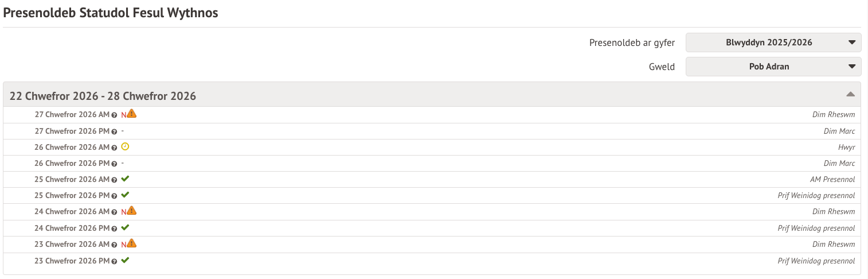Click the warning icon on 23 Chwefror AM row

(132, 243)
